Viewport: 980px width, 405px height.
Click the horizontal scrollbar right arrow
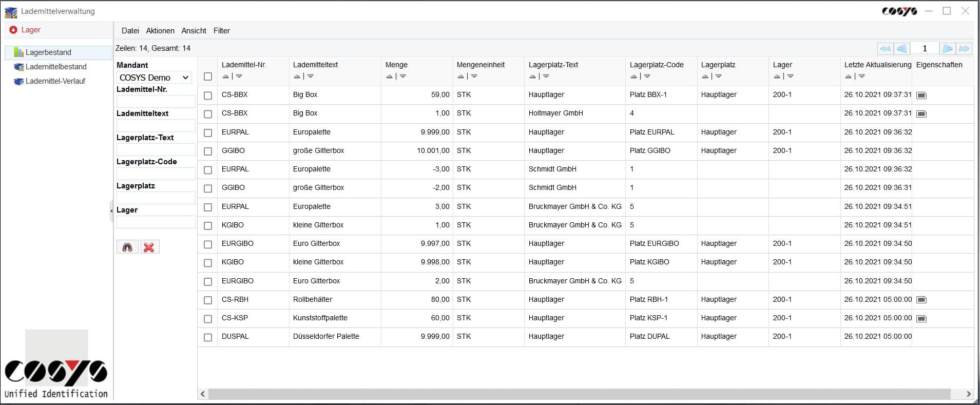pyautogui.click(x=968, y=394)
